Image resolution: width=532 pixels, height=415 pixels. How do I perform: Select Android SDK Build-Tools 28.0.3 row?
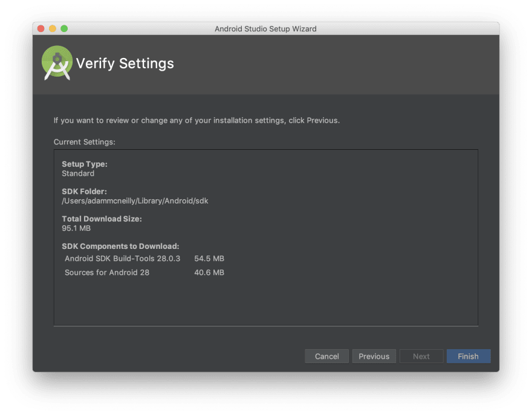pos(144,259)
